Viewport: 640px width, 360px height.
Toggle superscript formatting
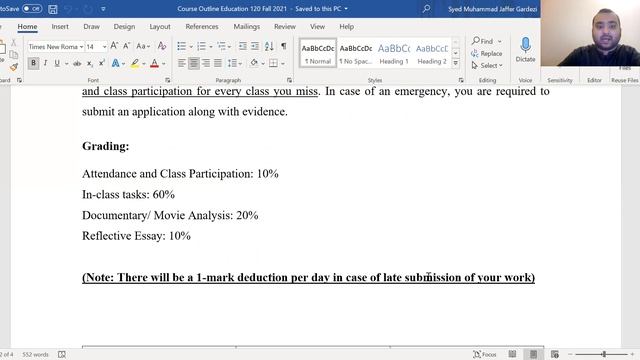click(102, 63)
